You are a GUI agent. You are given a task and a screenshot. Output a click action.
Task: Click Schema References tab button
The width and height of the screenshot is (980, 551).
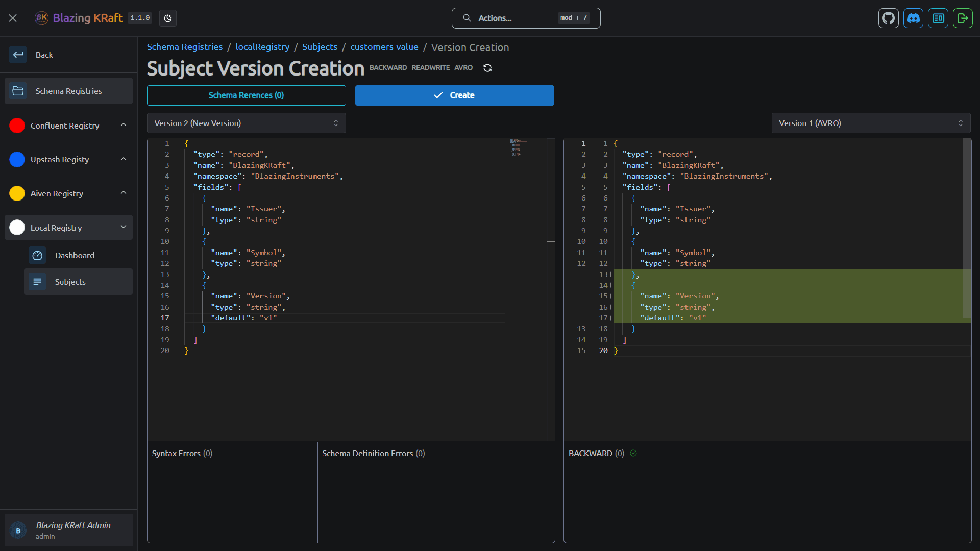coord(247,95)
